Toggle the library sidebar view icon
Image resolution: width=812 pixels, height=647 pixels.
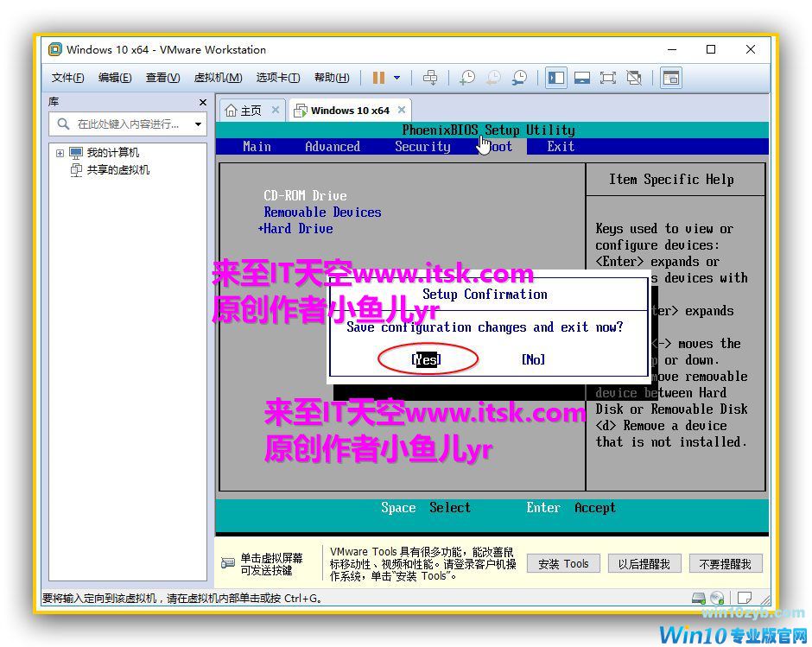point(556,78)
